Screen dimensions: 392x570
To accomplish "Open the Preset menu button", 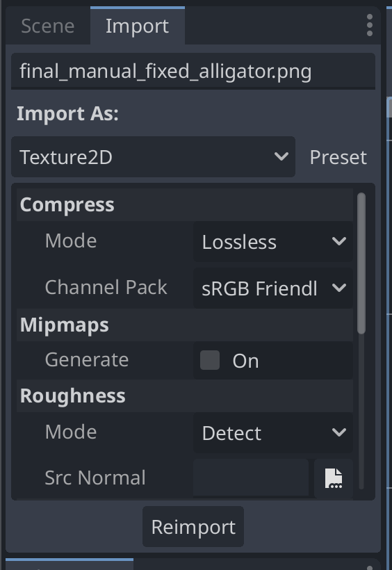I will pyautogui.click(x=338, y=157).
